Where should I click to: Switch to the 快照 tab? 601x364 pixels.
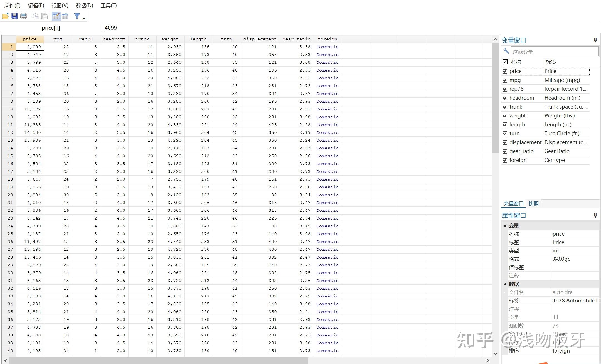click(533, 203)
